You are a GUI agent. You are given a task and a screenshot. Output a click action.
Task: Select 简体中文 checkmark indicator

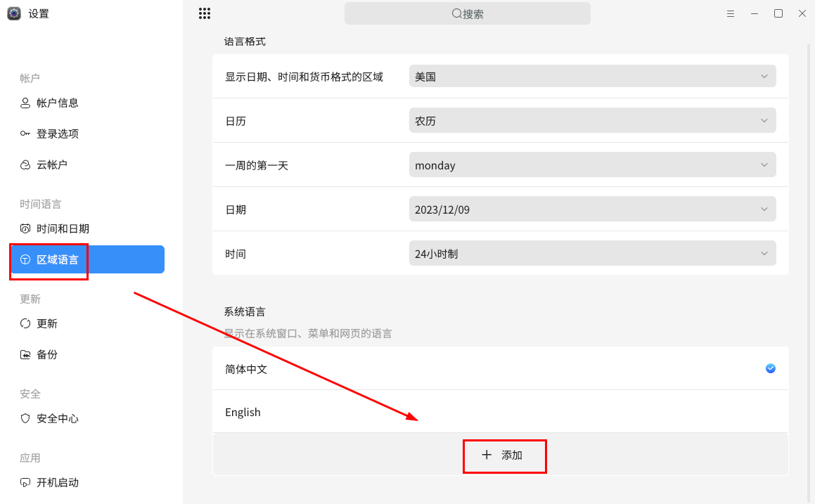tap(771, 368)
